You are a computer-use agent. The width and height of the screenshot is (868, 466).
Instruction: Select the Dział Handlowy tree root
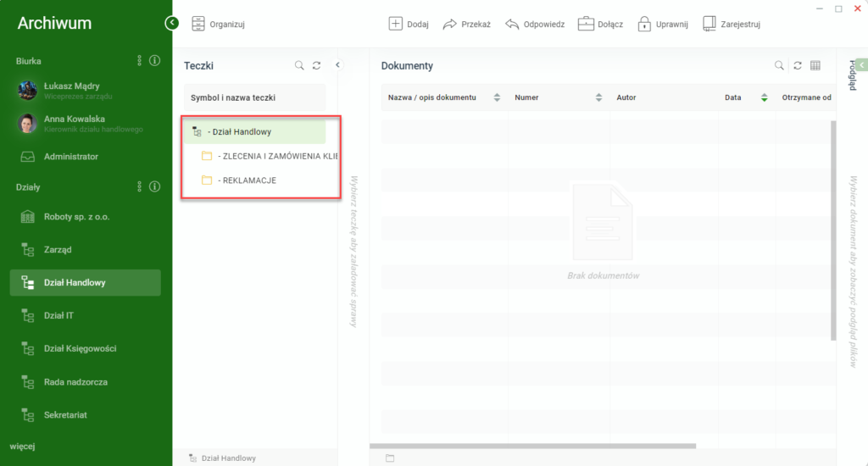[254, 131]
